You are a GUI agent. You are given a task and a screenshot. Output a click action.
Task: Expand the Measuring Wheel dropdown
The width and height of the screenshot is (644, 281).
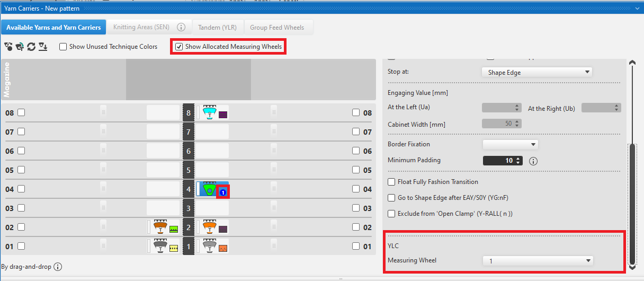[538, 261]
